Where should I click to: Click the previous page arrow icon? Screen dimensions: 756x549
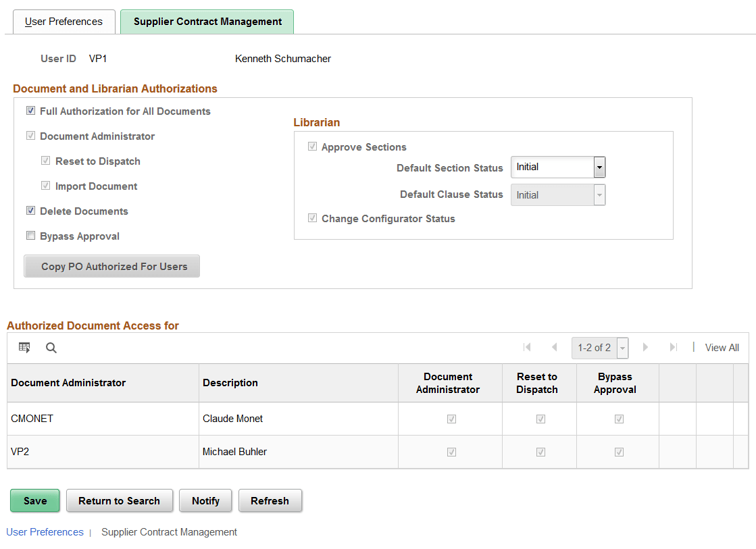pyautogui.click(x=555, y=347)
